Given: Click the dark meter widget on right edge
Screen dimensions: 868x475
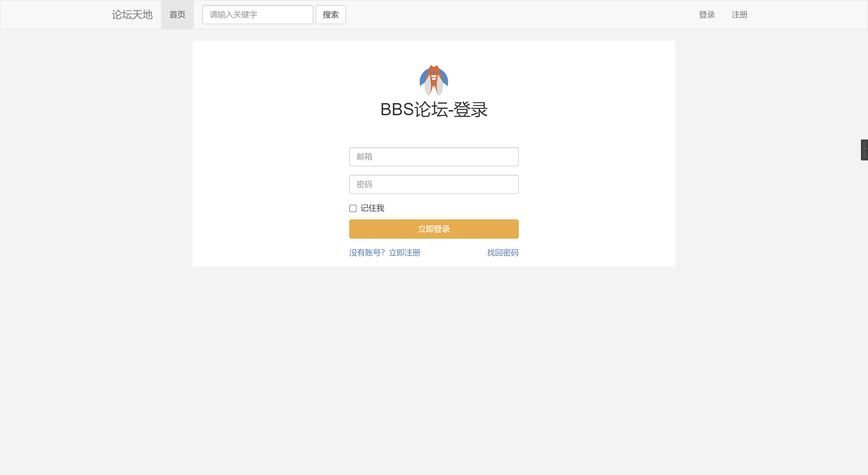Looking at the screenshot, I should click(x=864, y=154).
